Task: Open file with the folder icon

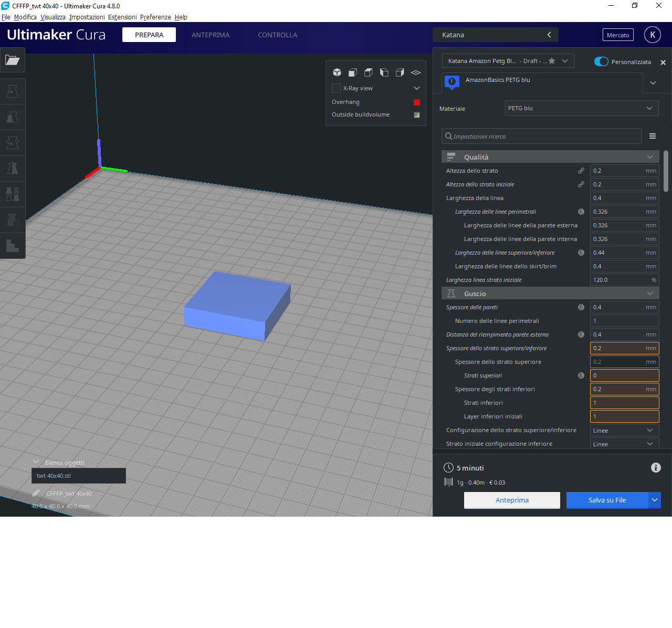Action: 12,60
